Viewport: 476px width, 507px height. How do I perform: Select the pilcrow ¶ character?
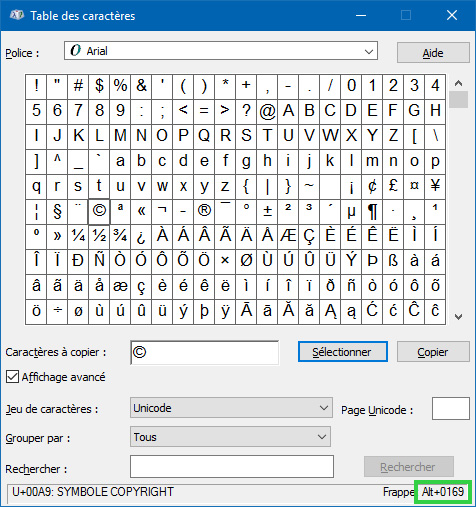coord(372,211)
